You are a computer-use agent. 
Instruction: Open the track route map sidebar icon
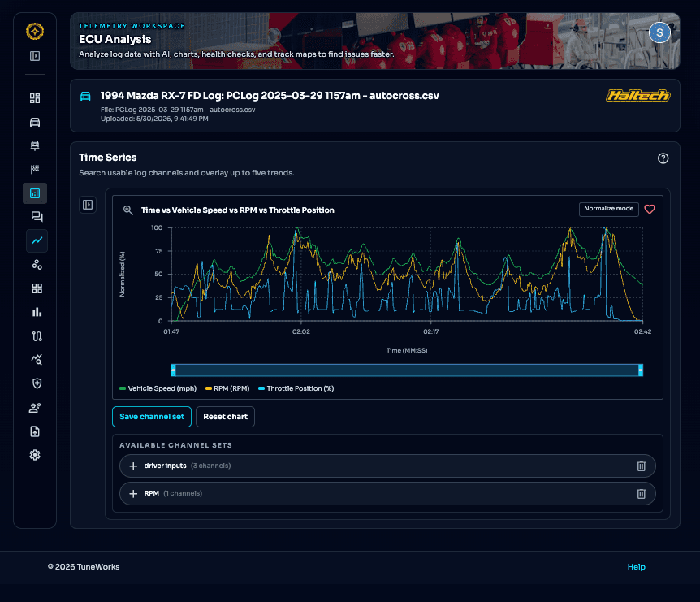[37, 336]
